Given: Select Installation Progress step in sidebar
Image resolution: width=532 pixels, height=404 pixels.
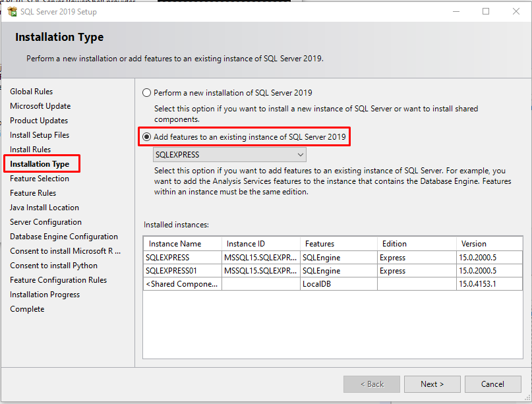Looking at the screenshot, I should tap(45, 295).
